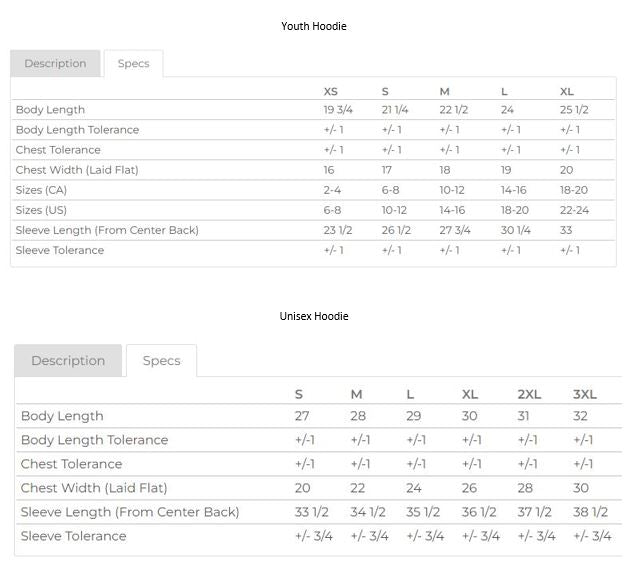Click the Youth "Chest Width (Laid Flat)" row label
The image size is (633, 578).
(x=77, y=170)
